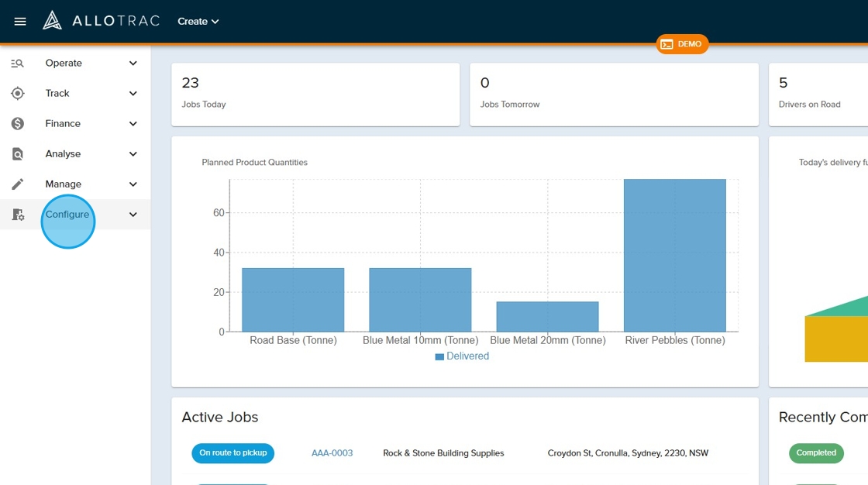Open the hamburger navigation menu
The height and width of the screenshot is (485, 868).
pos(20,22)
